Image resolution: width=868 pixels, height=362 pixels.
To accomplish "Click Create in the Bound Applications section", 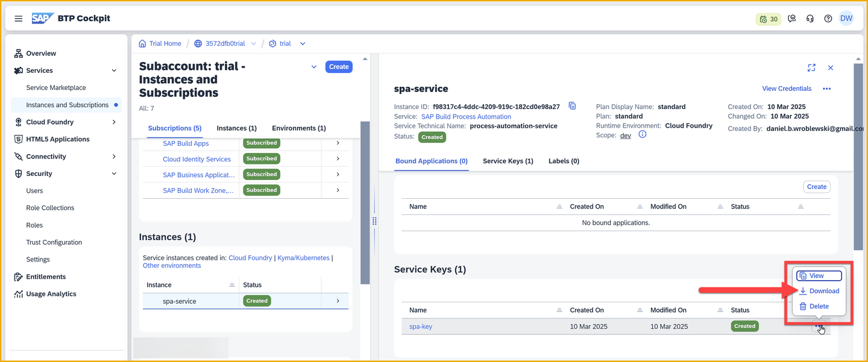I will 817,187.
